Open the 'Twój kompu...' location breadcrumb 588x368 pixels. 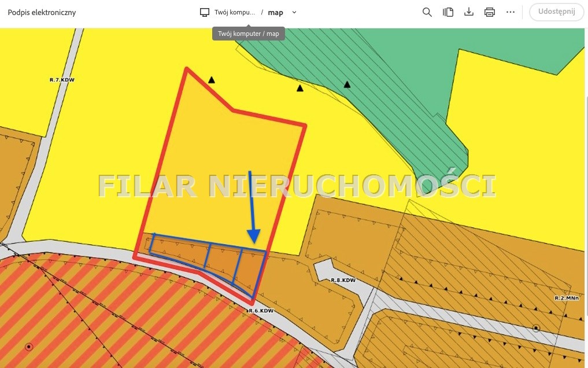tap(234, 12)
